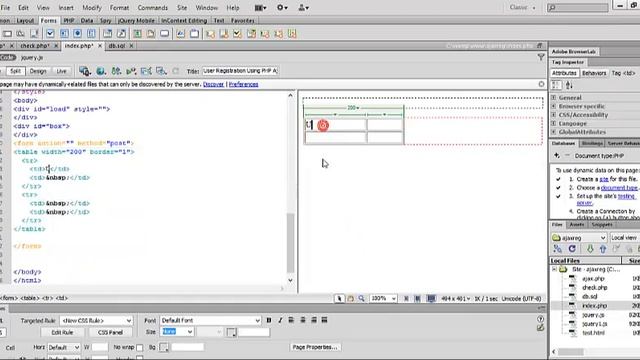Image resolution: width=640 pixels, height=360 pixels.
Task: Expand the Language attributes category
Action: tap(554, 123)
